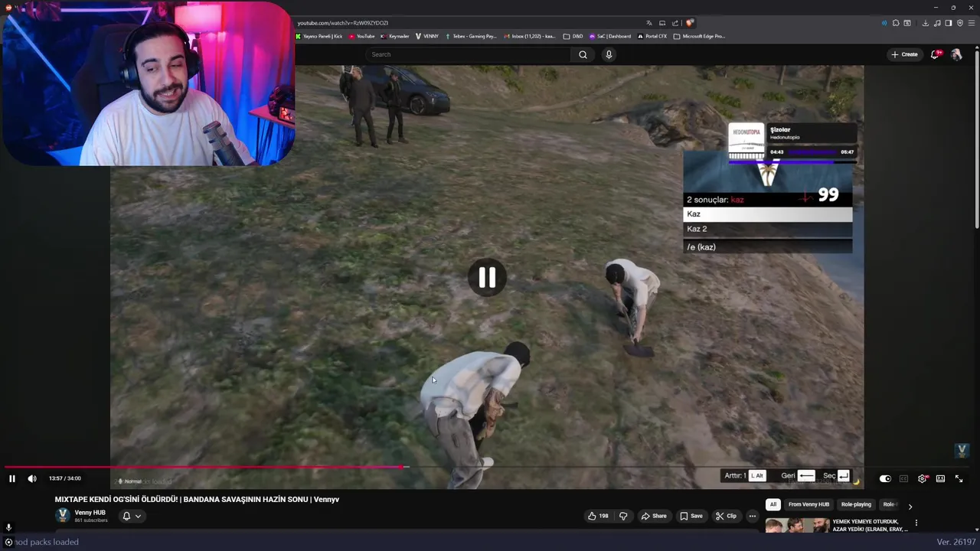Screen dimensions: 980x551
Task: Select the From Venny HUB chip
Action: (808, 504)
